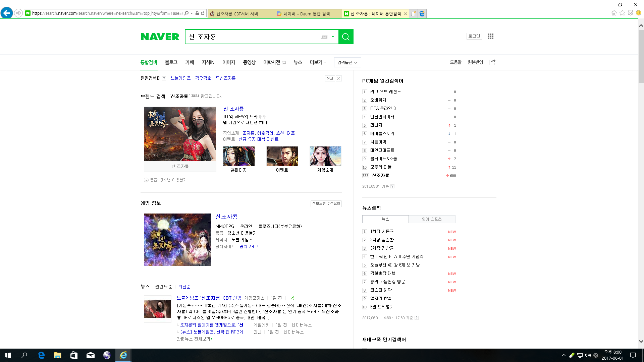Click the browser back arrow button
The width and height of the screenshot is (644, 362).
pos(7,13)
